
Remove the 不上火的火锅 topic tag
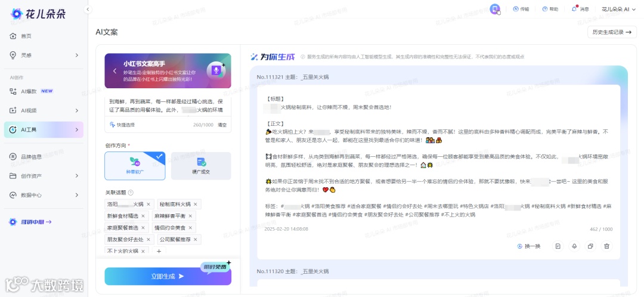pyautogui.click(x=143, y=251)
